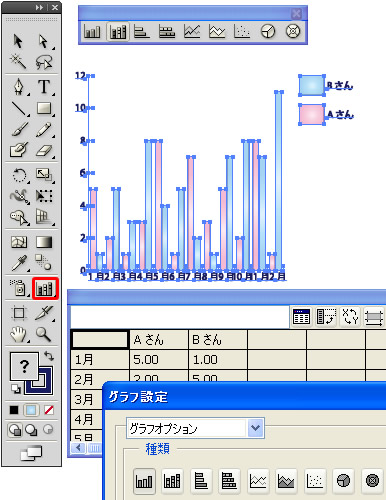Reset to default fill and stroke

click(x=16, y=389)
